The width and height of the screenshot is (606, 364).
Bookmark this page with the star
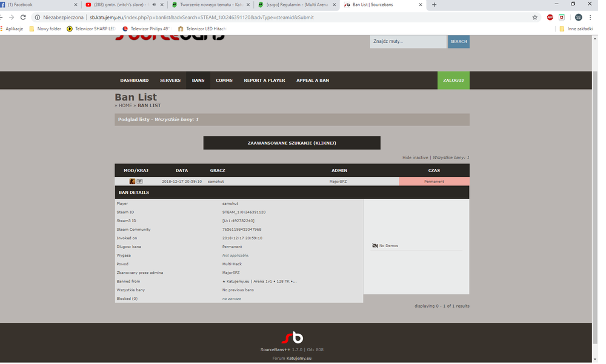[x=534, y=18]
